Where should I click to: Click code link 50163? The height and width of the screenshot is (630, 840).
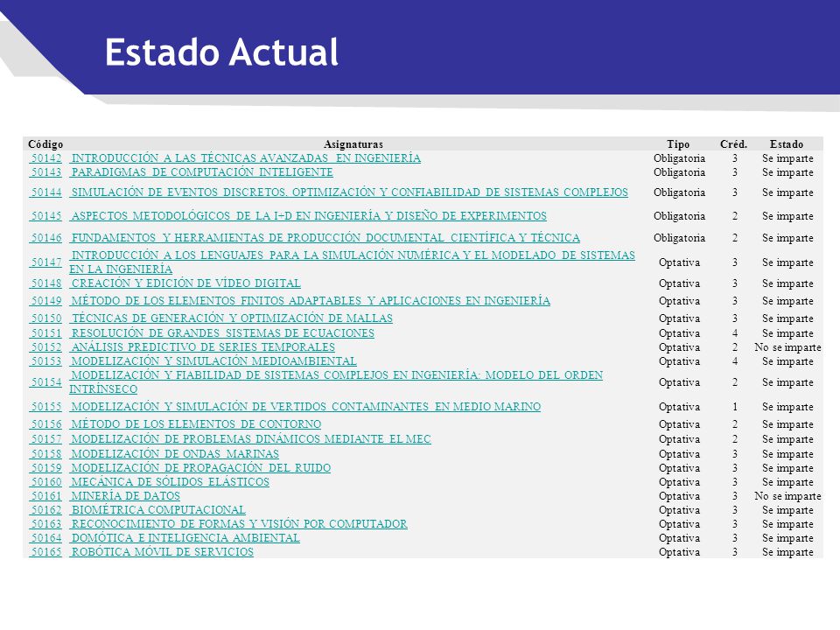coord(45,524)
